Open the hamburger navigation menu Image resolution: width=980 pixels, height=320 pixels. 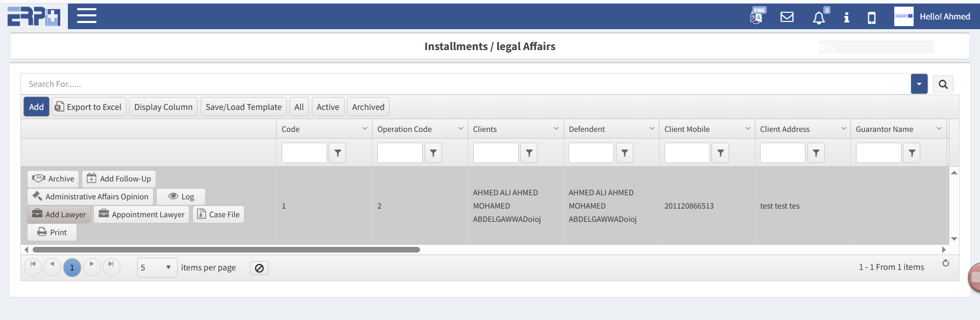pyautogui.click(x=86, y=16)
